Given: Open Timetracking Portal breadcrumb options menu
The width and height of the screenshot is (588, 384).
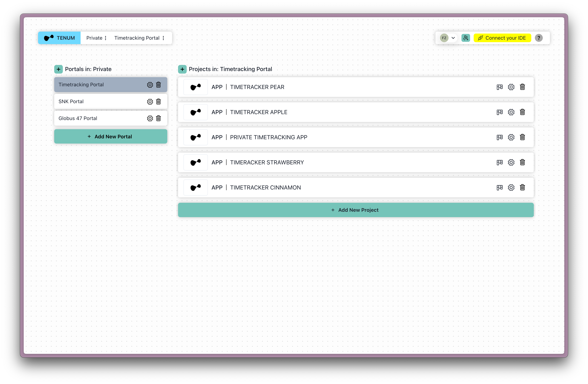Looking at the screenshot, I should pyautogui.click(x=163, y=38).
